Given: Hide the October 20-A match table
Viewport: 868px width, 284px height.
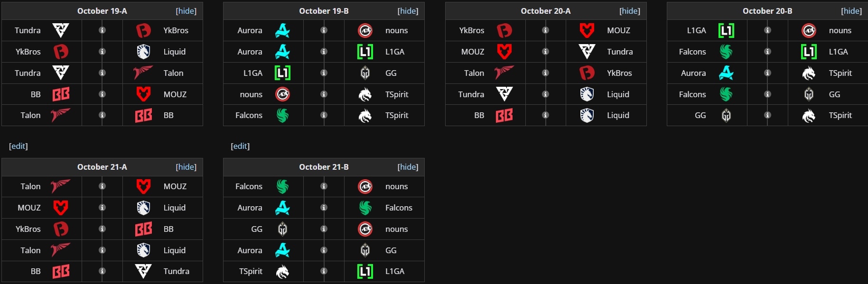Looking at the screenshot, I should pos(630,11).
